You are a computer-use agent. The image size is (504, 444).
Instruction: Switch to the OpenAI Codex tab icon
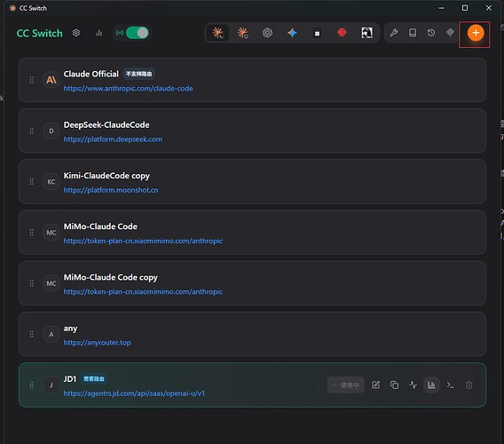coord(267,33)
